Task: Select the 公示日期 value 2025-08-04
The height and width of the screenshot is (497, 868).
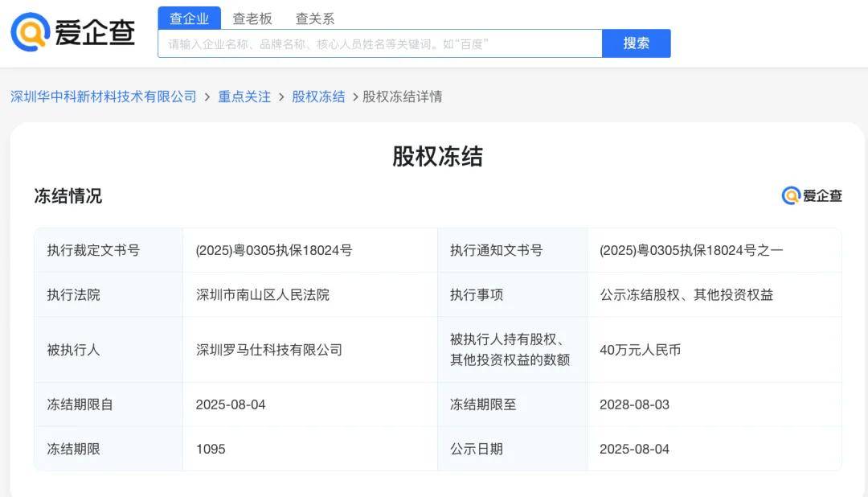Action: point(634,449)
